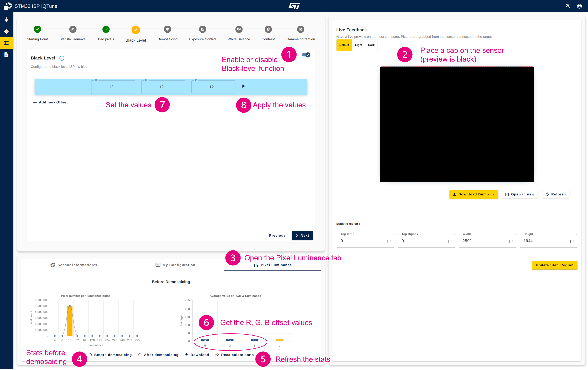This screenshot has width=588, height=370.
Task: Click the B offset value field
Action: 213,87
